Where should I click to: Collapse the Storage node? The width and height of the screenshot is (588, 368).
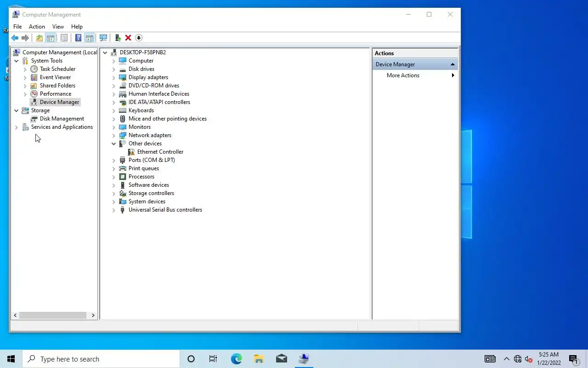pyautogui.click(x=17, y=110)
